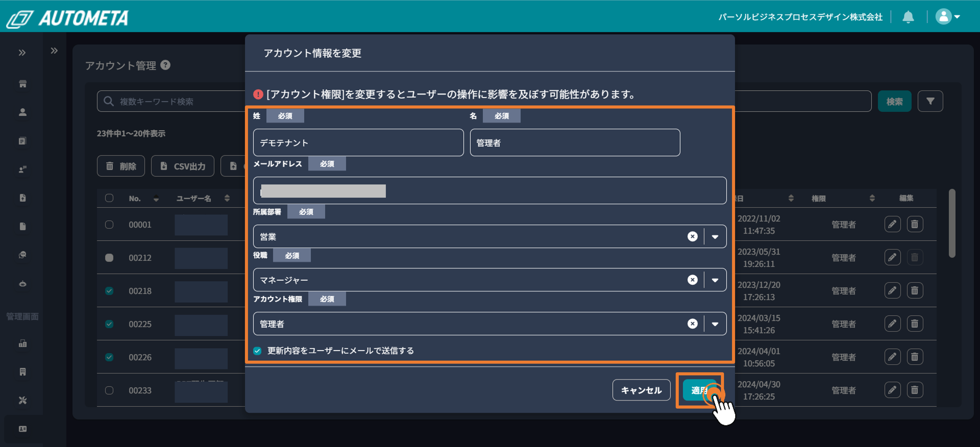This screenshot has height=447, width=980.
Task: Open the chart-building icon under 管理画面
Action: tap(22, 343)
